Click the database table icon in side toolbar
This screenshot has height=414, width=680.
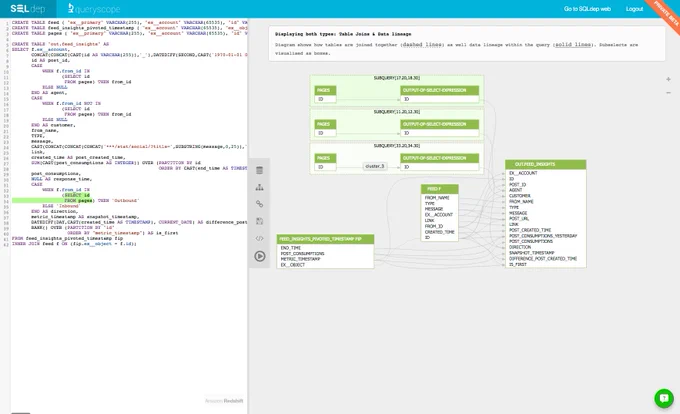259,170
